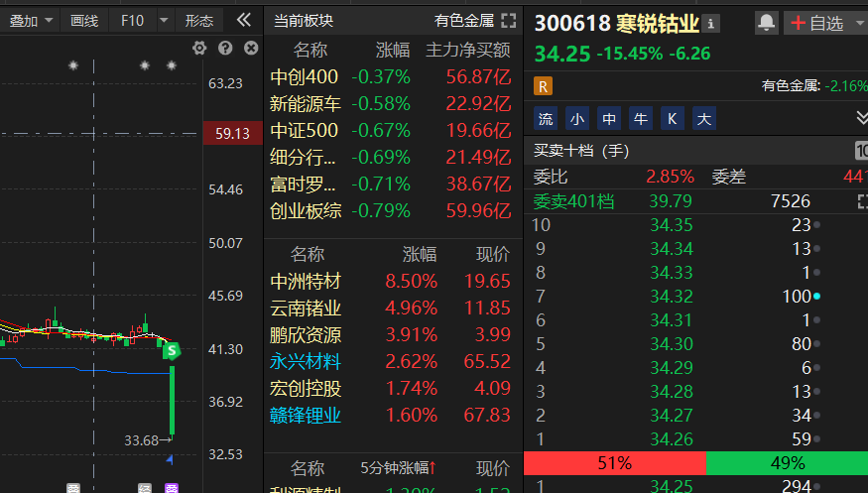Toggle the 牛 tag button
The width and height of the screenshot is (868, 493).
click(641, 119)
